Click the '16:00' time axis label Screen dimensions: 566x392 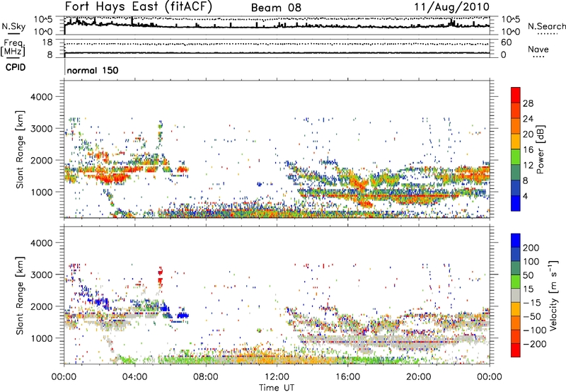pos(347,377)
